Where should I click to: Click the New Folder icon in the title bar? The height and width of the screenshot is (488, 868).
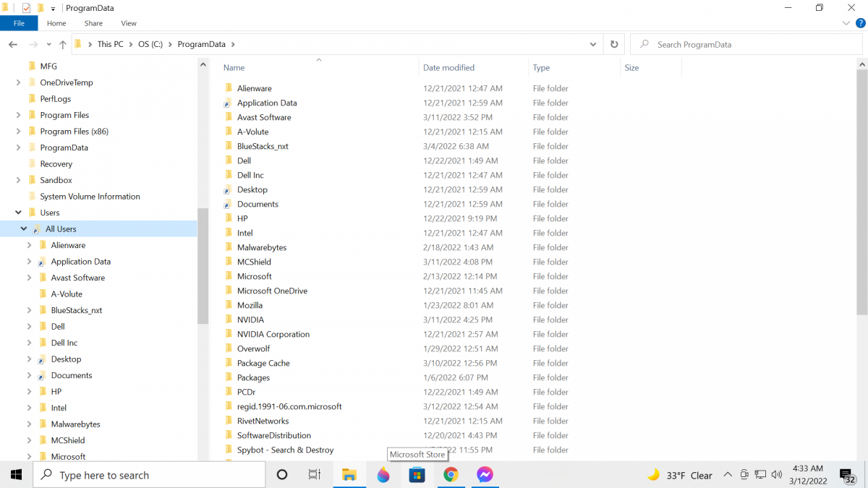click(41, 8)
